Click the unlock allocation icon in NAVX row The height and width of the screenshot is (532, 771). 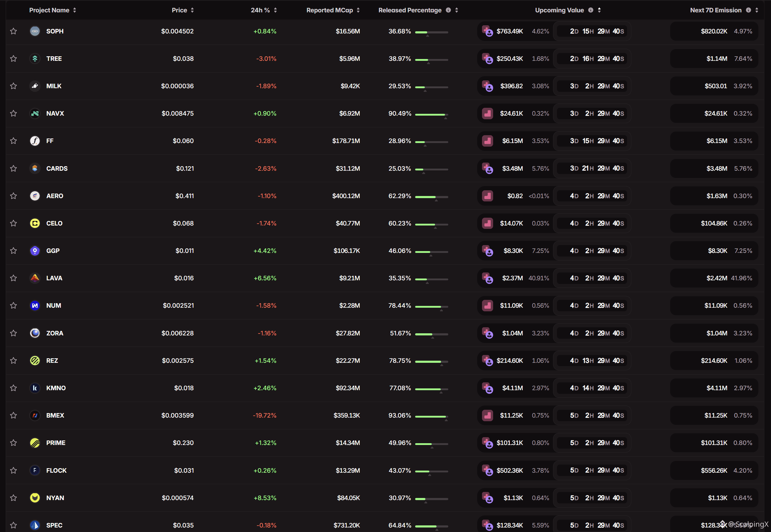click(x=487, y=113)
